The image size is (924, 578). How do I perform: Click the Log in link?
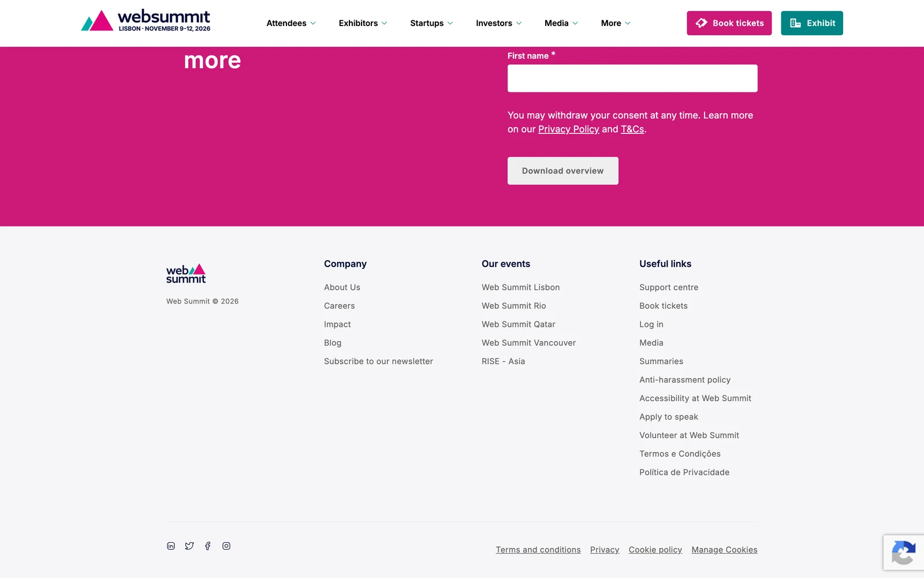click(651, 324)
